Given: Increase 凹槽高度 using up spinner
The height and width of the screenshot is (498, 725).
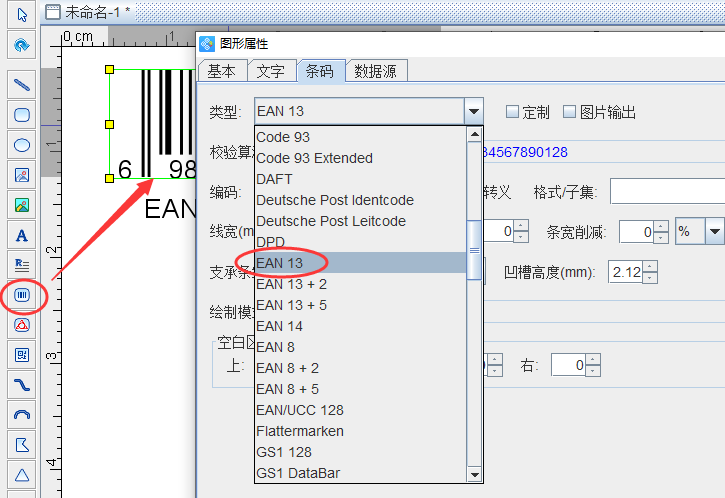Looking at the screenshot, I should (650, 267).
